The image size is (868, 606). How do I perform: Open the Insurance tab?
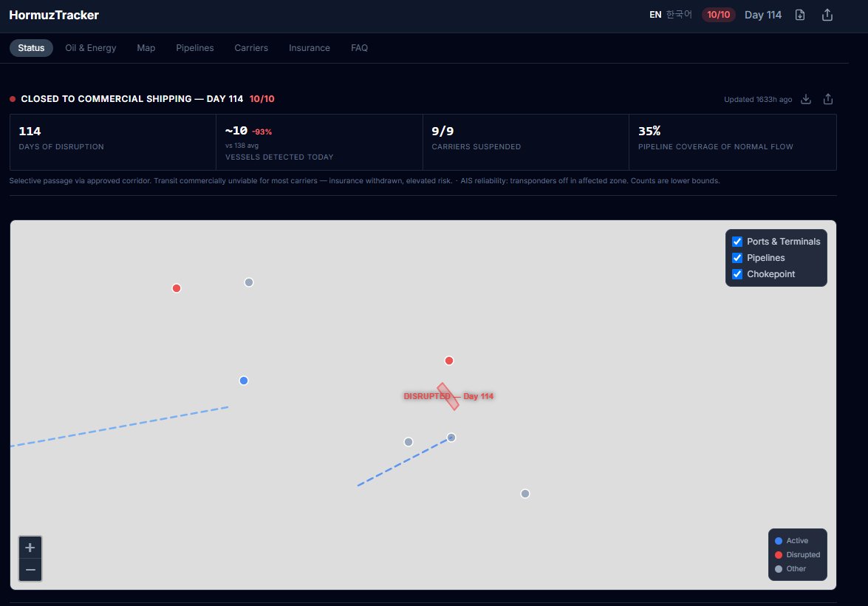[x=310, y=47]
